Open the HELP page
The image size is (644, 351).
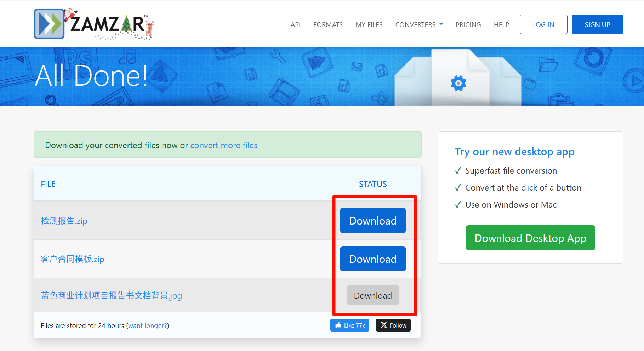coord(501,24)
